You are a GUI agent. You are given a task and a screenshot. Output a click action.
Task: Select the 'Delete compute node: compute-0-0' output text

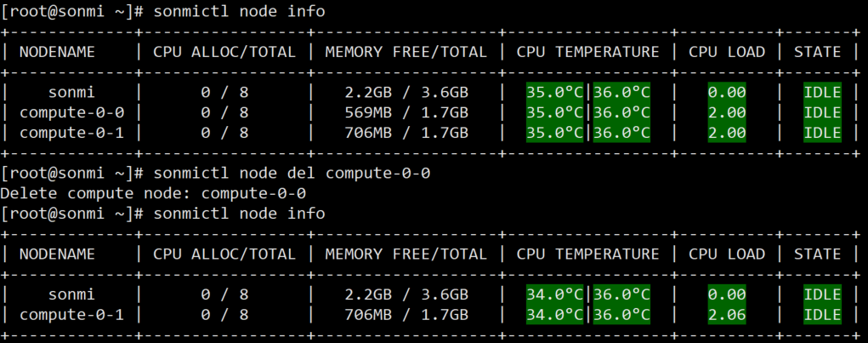click(153, 193)
